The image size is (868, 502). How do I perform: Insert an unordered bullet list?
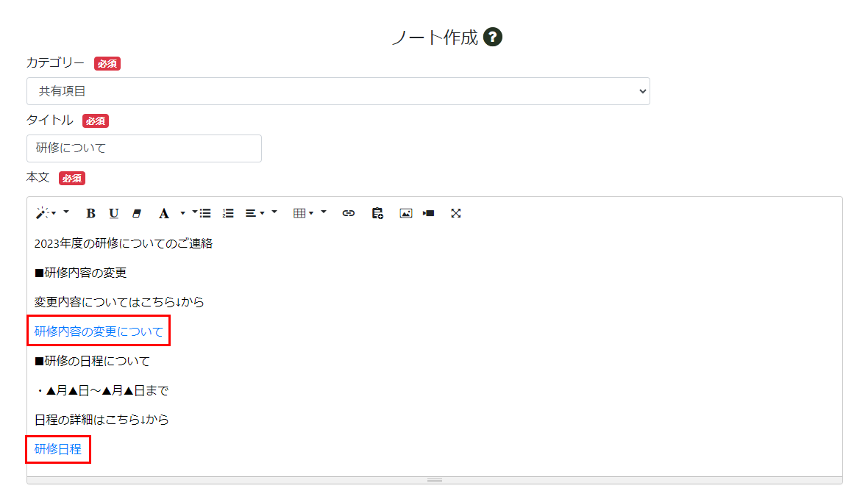[205, 213]
